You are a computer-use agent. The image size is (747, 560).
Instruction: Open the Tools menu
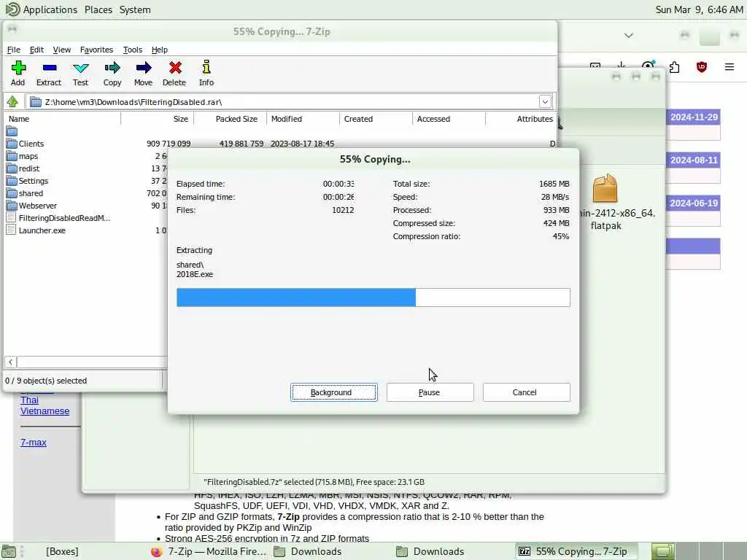click(x=133, y=50)
